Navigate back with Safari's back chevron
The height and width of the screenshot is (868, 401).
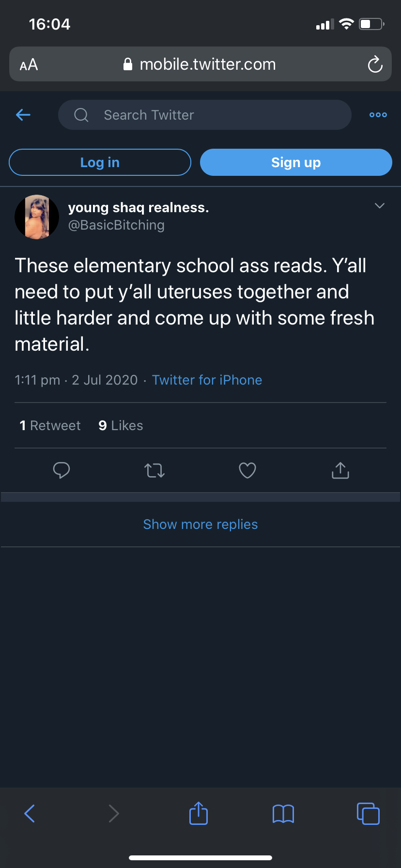point(30,814)
